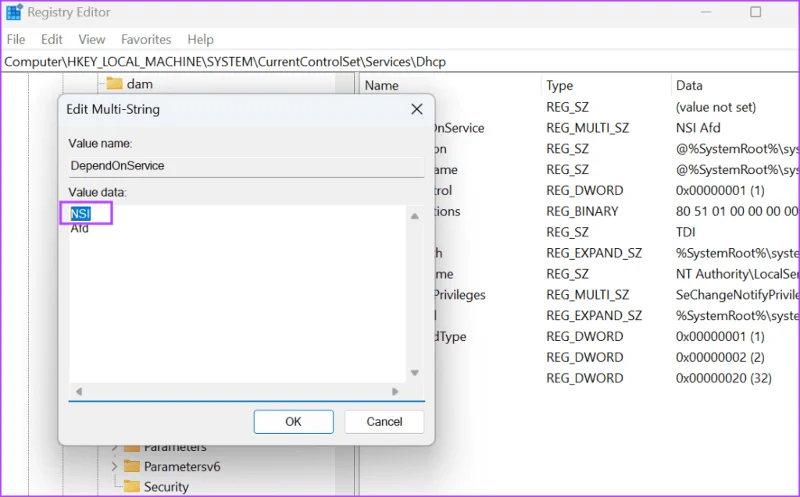Open the View menu

coord(92,39)
